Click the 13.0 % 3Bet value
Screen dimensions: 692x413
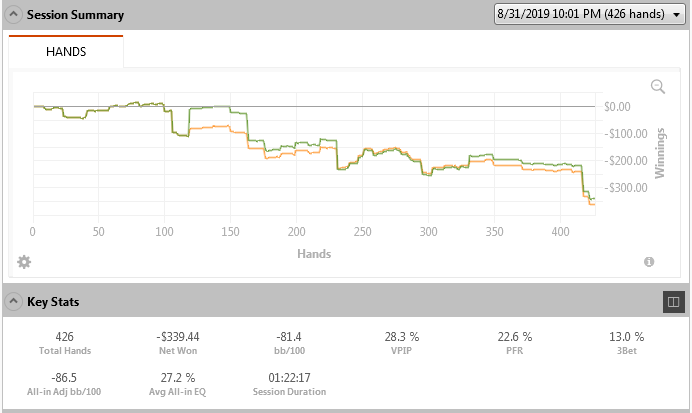pos(627,337)
